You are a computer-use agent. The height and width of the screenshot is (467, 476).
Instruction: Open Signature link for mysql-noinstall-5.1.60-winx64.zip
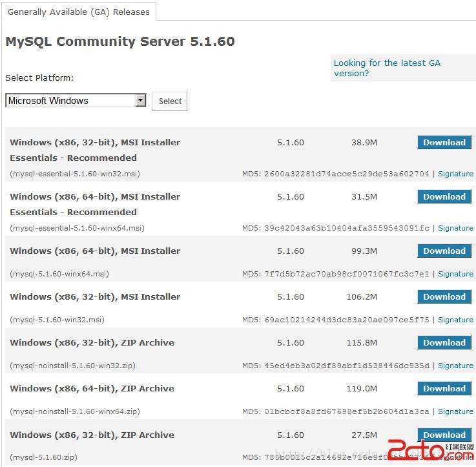pos(455,411)
